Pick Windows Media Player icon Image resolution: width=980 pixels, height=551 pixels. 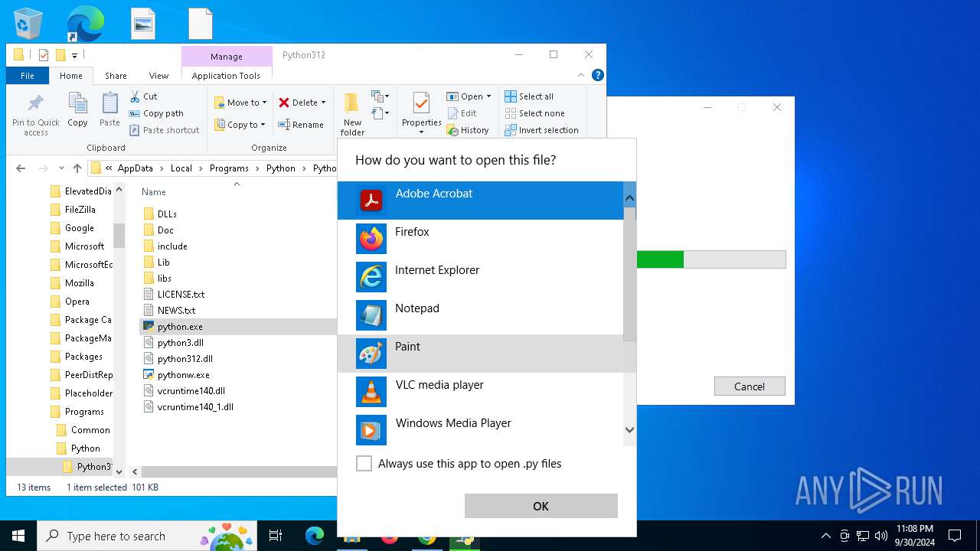tap(371, 430)
